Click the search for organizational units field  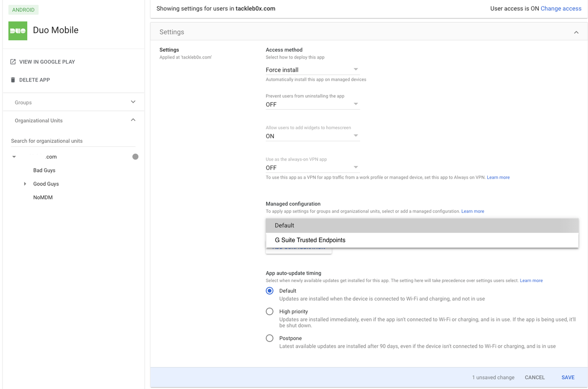(73, 141)
